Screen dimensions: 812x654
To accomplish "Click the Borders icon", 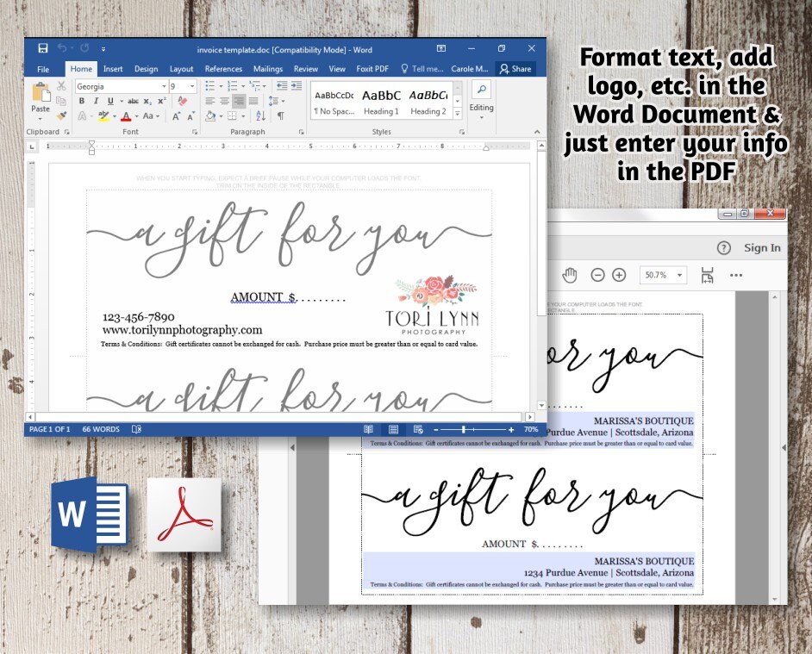I will (x=232, y=116).
